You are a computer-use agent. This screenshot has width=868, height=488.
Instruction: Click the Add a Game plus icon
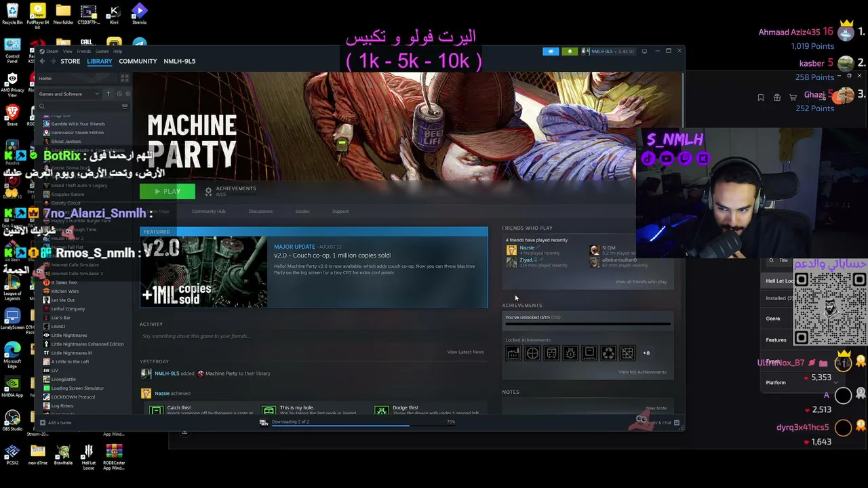pos(42,423)
